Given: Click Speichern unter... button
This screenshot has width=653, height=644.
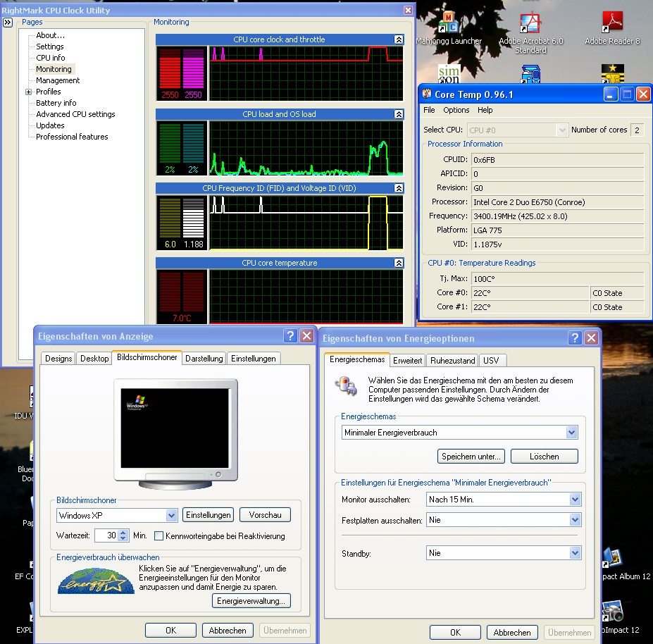Looking at the screenshot, I should [471, 457].
